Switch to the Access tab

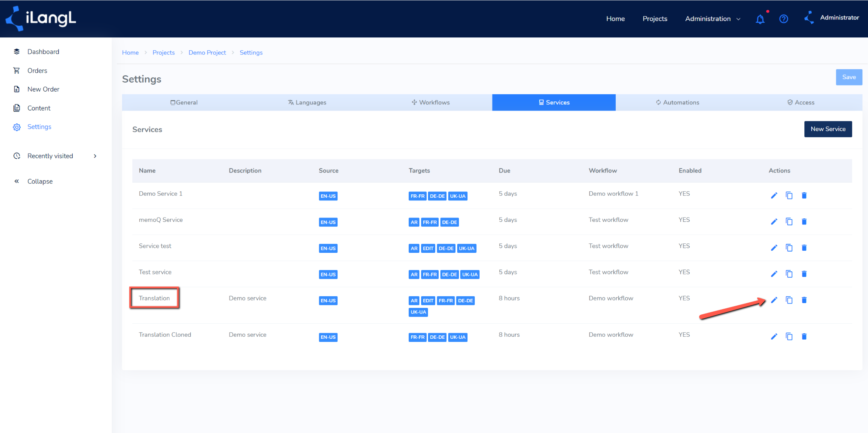point(801,102)
